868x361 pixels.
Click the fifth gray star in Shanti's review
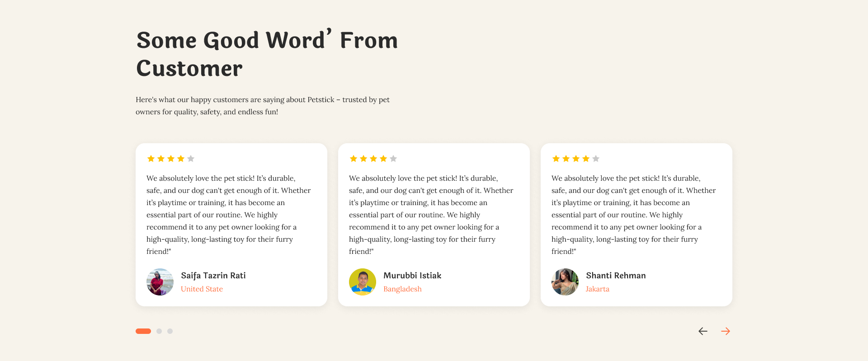(x=596, y=159)
